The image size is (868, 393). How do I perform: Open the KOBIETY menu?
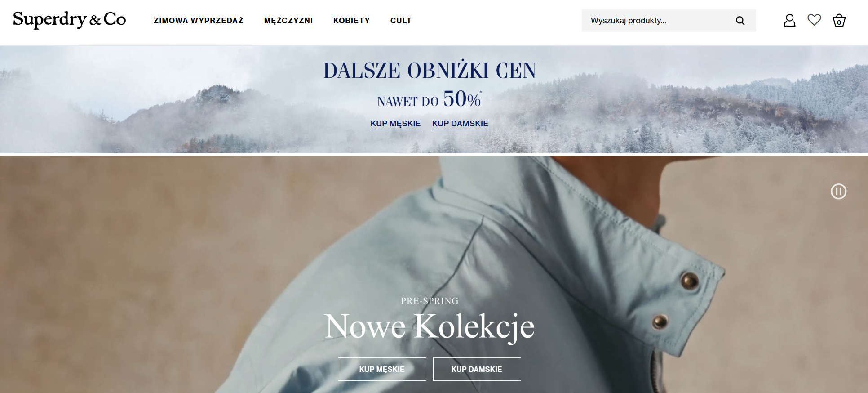[x=351, y=21]
